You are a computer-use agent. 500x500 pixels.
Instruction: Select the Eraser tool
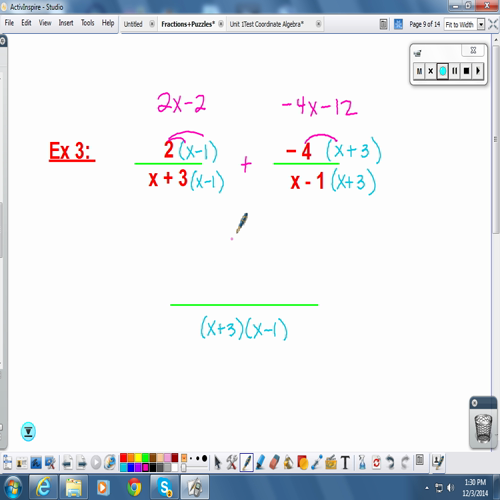coord(274,462)
